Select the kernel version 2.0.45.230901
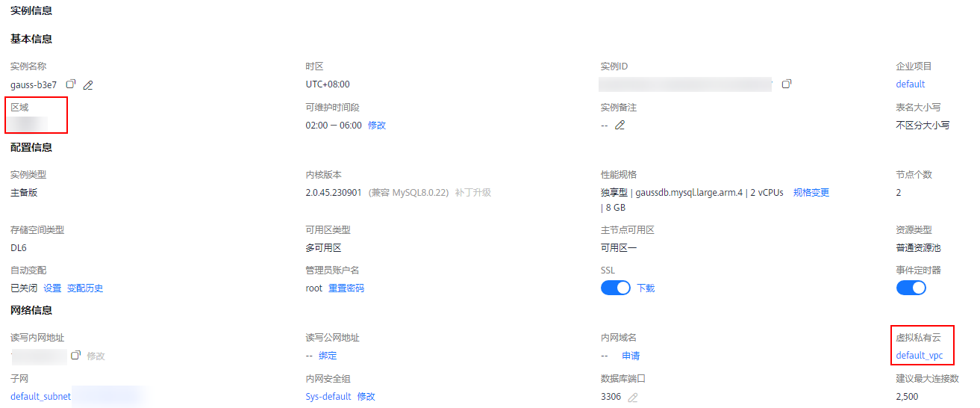The image size is (980, 408). 334,193
